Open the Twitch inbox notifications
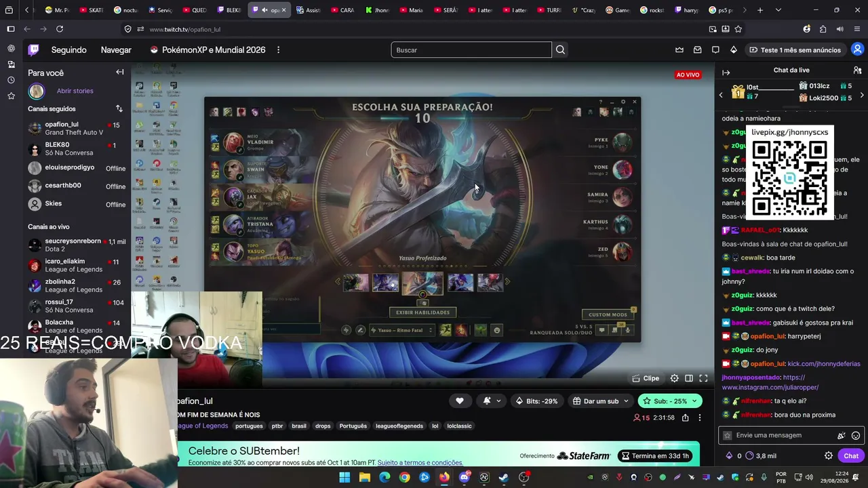This screenshot has width=868, height=488. pyautogui.click(x=697, y=49)
